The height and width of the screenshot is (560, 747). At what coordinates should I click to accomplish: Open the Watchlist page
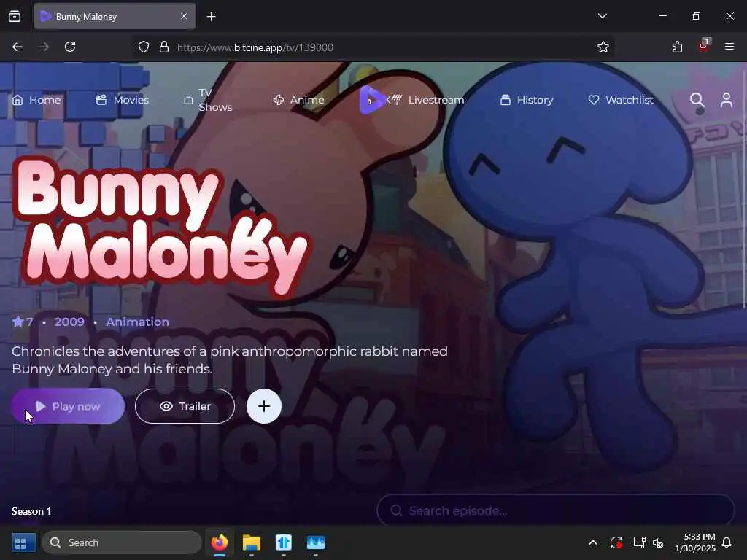point(621,100)
